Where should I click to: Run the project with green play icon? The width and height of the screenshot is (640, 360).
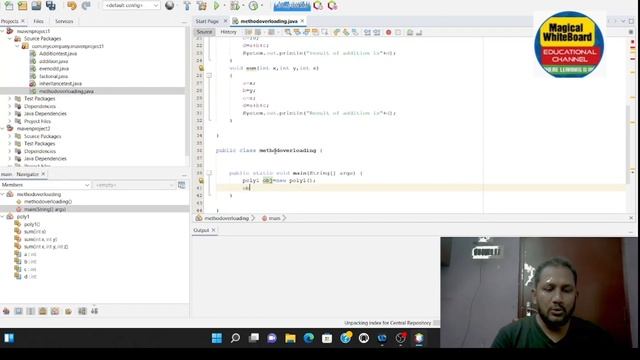tap(217, 6)
